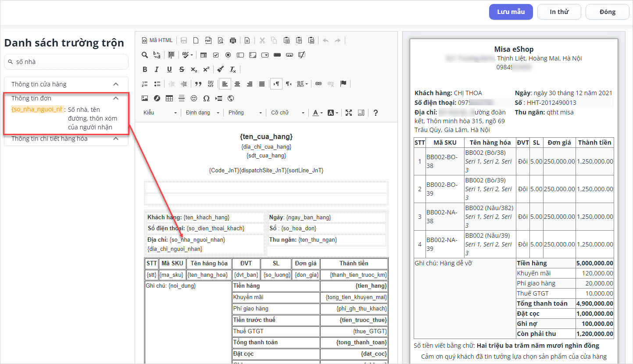Toggle bold formatting in the editor
This screenshot has height=364, width=633.
145,69
